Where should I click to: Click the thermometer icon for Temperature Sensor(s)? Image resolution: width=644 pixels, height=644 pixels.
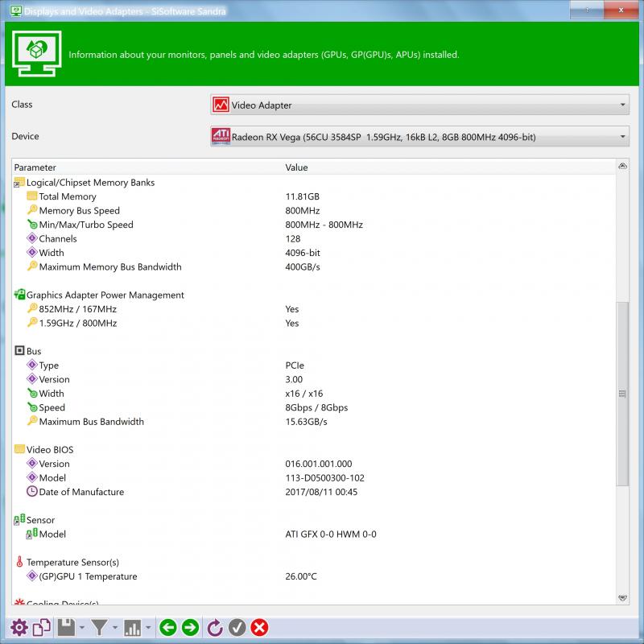tap(19, 561)
